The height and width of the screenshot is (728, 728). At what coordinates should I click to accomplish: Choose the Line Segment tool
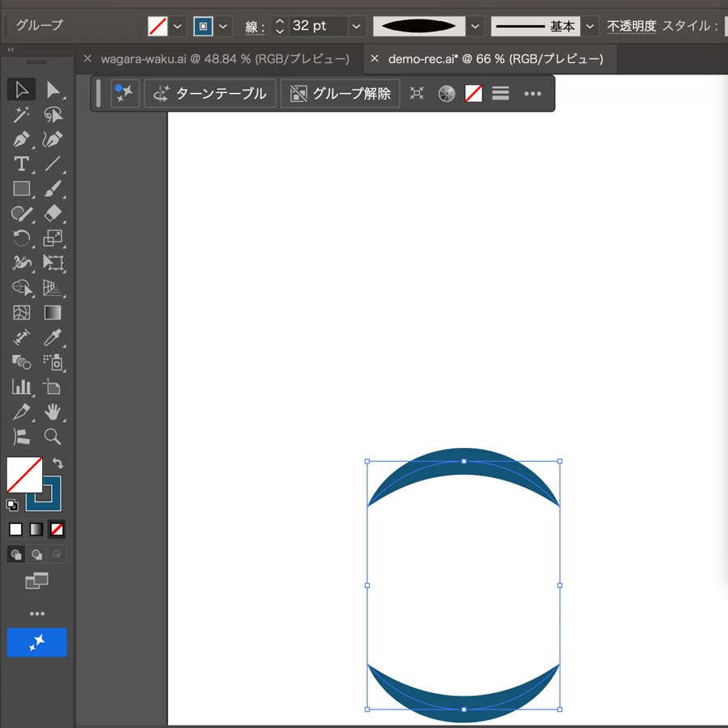coord(53,164)
